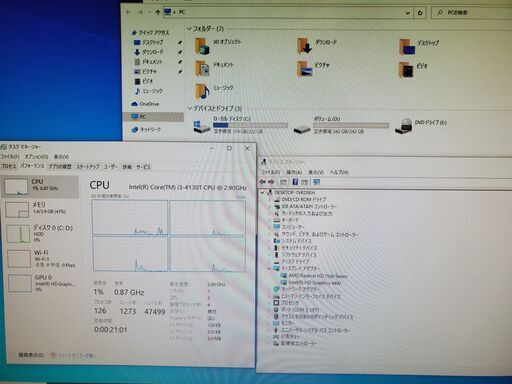Select マウスとそのほかのポインティング デバイス row
This screenshot has height=384, width=512.
pyautogui.click(x=313, y=317)
